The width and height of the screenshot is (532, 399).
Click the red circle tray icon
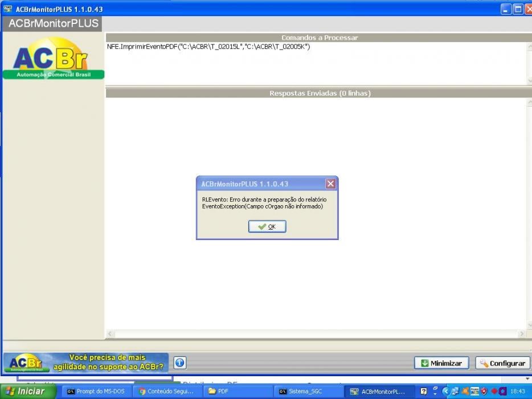click(494, 391)
